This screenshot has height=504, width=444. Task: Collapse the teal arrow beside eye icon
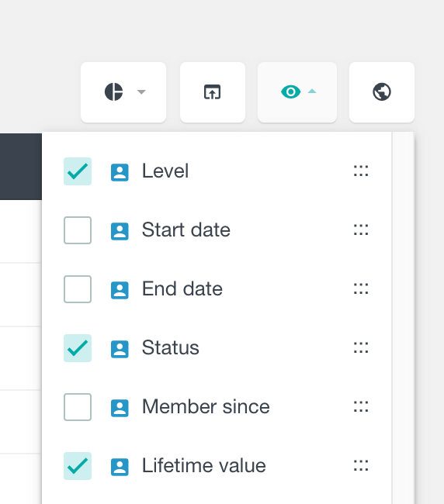pyautogui.click(x=312, y=91)
